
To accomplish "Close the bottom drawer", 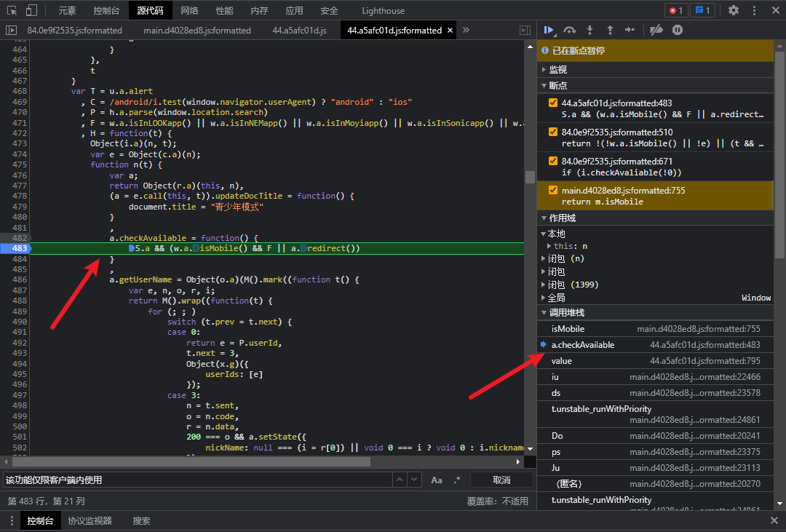I will click(774, 520).
